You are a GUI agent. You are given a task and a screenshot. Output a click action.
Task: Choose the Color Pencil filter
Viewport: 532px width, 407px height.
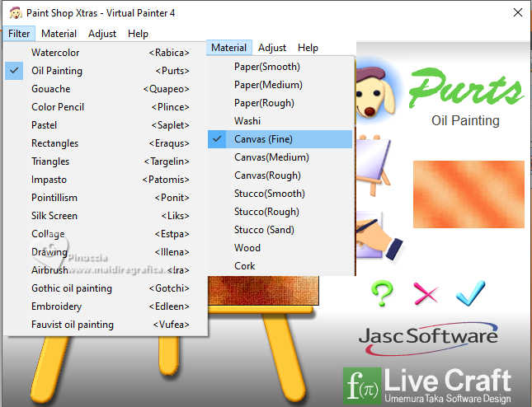[x=106, y=107]
